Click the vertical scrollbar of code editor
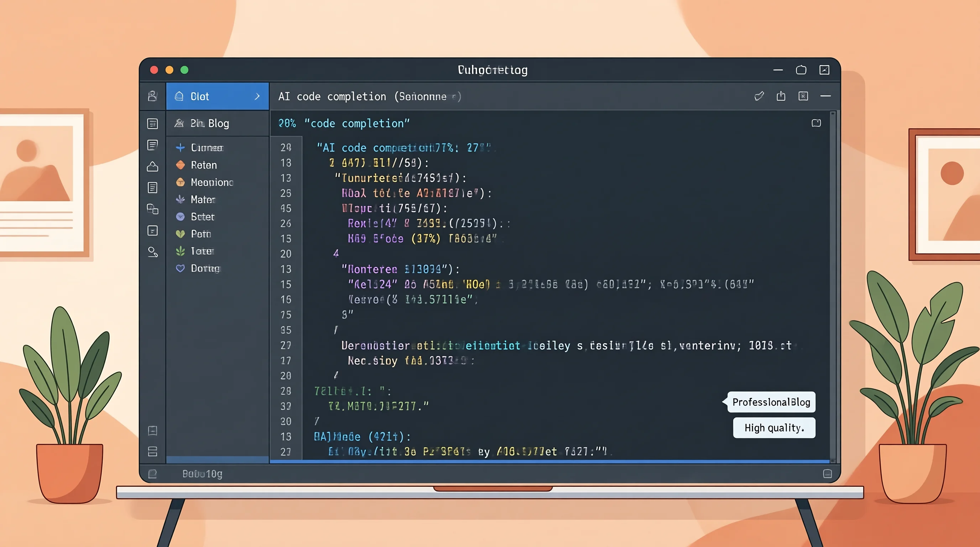Image resolution: width=980 pixels, height=547 pixels. tap(833, 287)
